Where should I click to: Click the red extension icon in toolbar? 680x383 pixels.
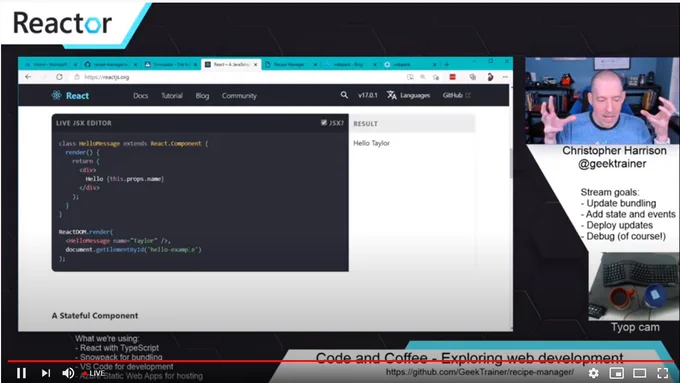453,77
